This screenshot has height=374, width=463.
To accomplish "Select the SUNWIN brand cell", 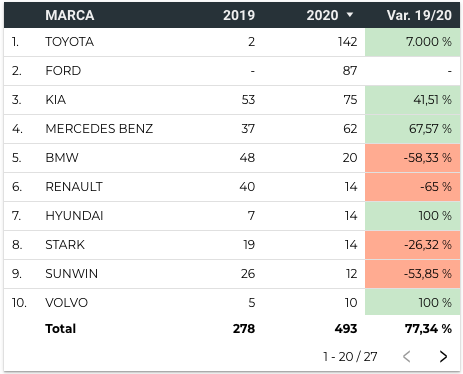I will (x=72, y=274).
